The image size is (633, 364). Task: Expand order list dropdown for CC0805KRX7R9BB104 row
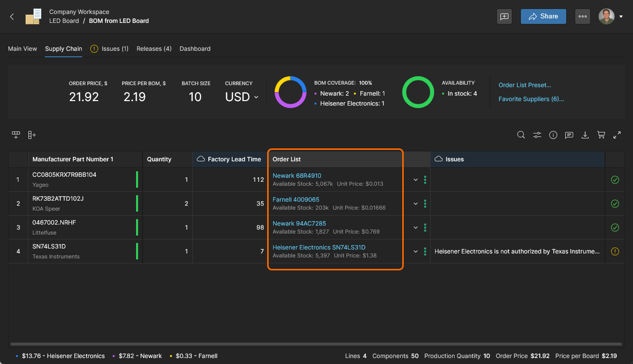pyautogui.click(x=416, y=180)
